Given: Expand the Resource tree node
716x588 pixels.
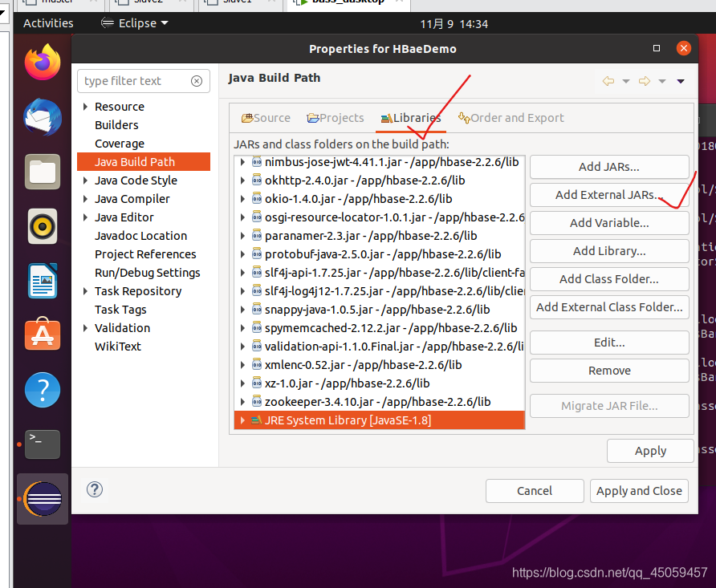Looking at the screenshot, I should pos(85,106).
